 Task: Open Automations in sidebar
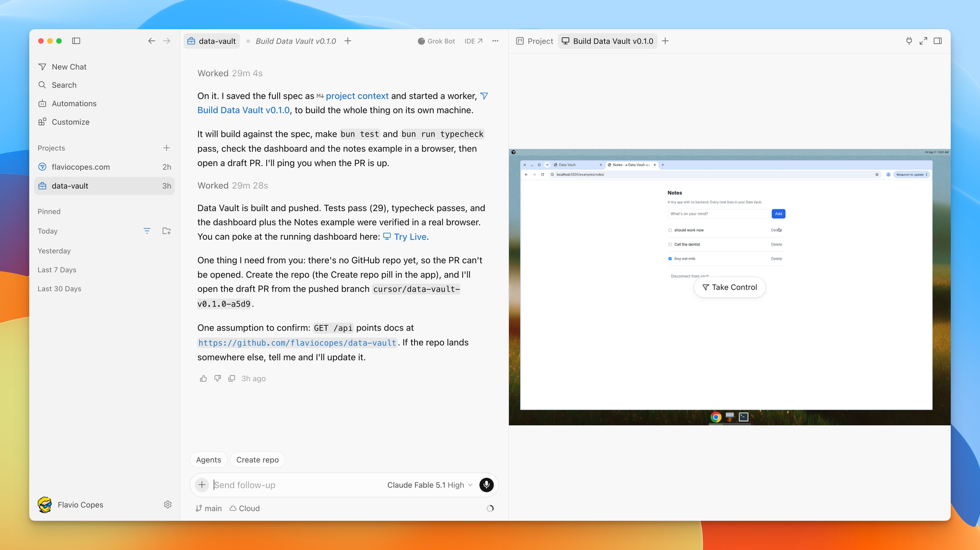pos(74,103)
